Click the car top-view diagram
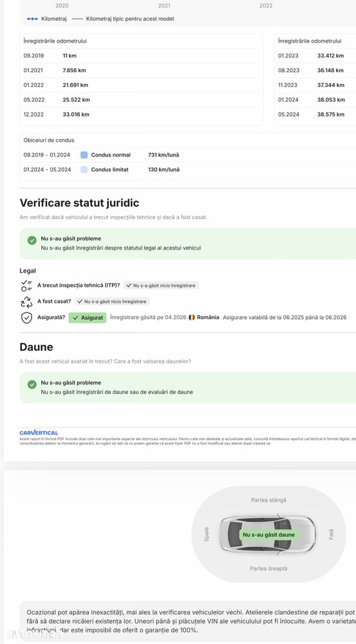 coord(268,534)
